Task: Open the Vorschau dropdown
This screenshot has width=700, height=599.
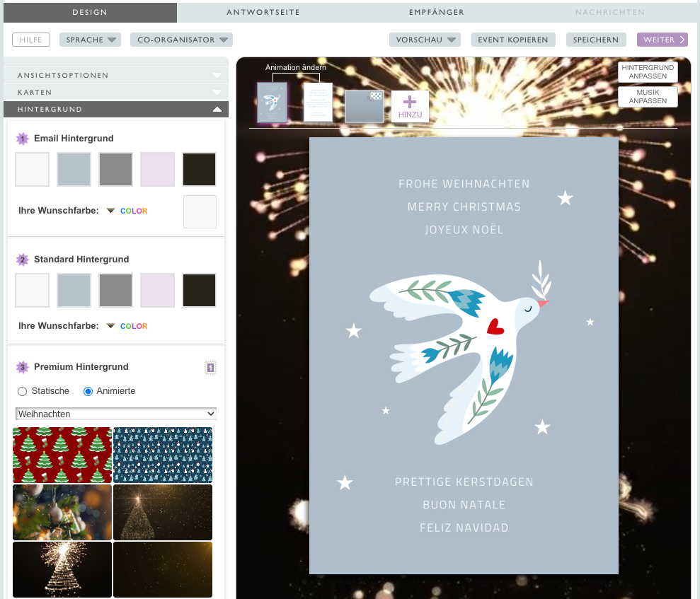Action: pyautogui.click(x=425, y=40)
